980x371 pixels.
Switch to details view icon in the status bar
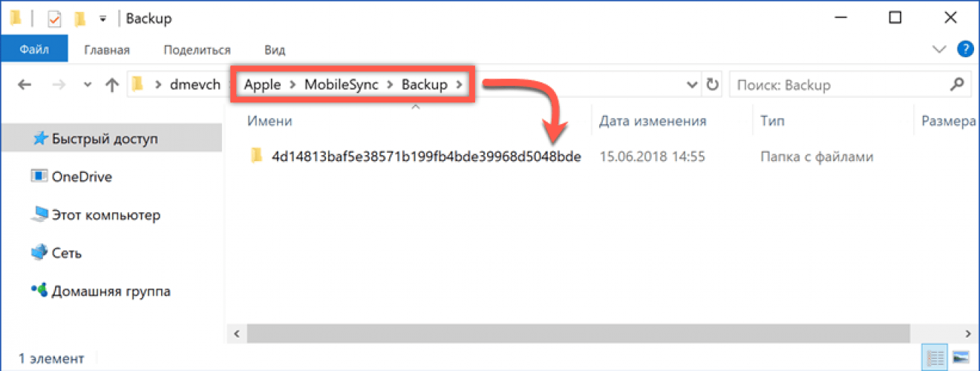[x=932, y=358]
